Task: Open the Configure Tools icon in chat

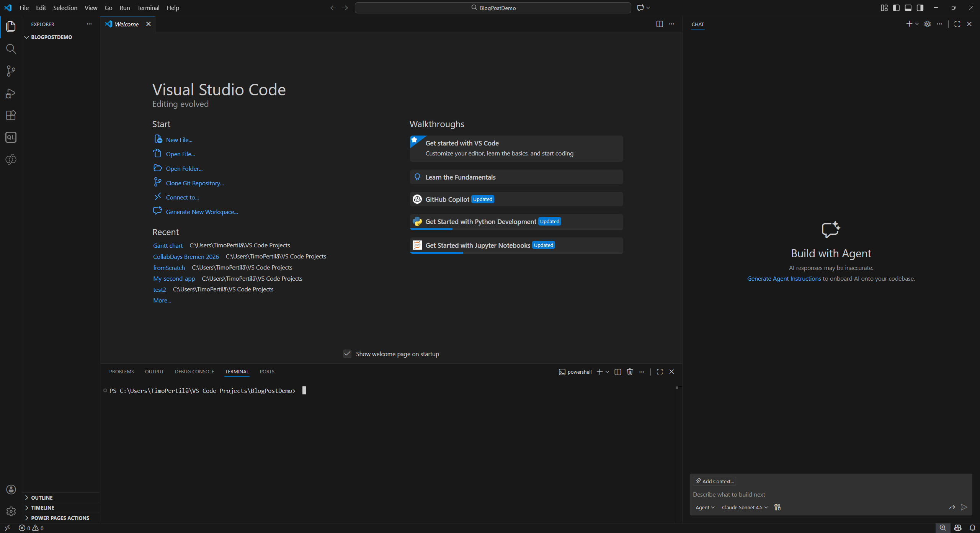Action: pos(777,507)
